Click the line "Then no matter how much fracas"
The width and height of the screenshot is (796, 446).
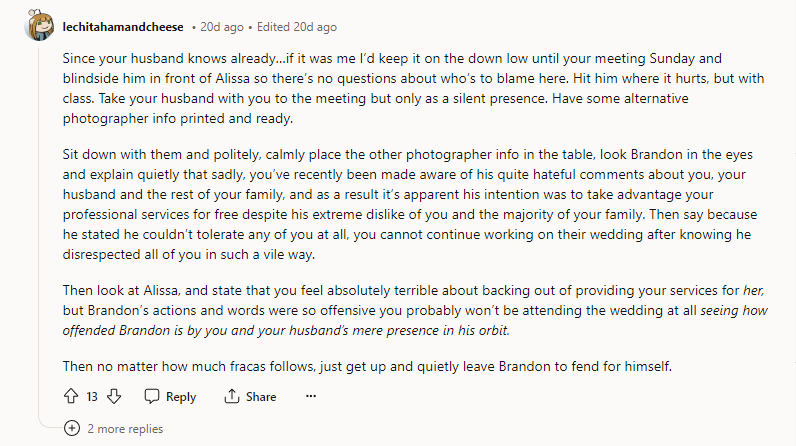point(367,366)
